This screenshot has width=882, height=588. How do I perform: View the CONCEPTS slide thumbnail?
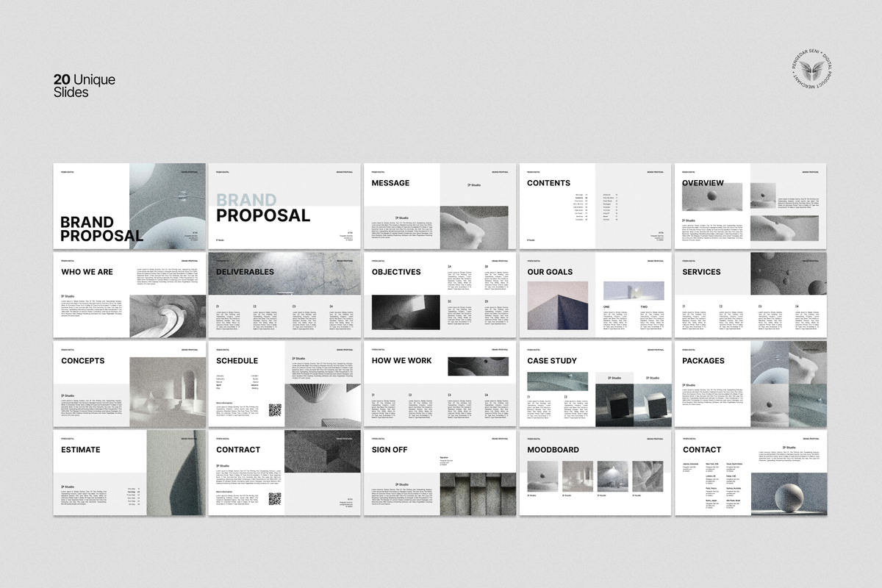point(130,384)
